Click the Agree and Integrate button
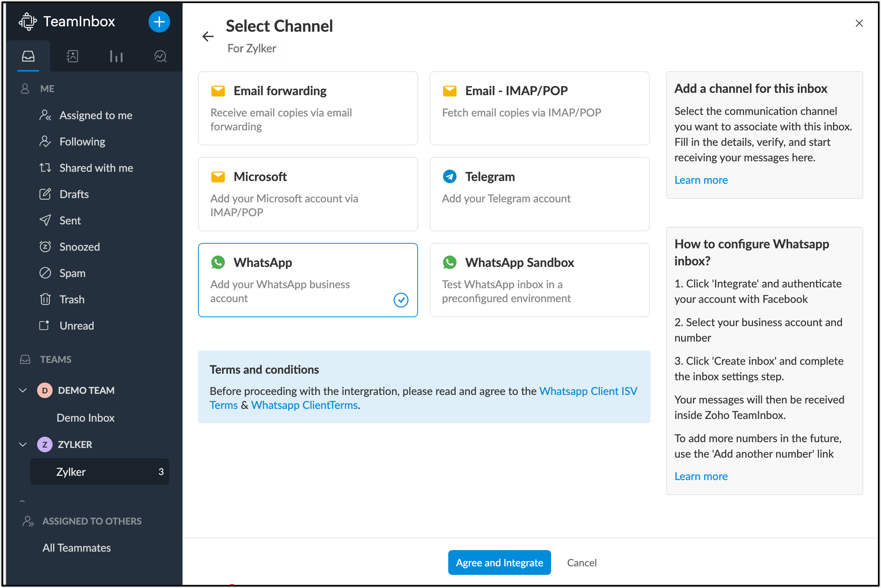 click(x=499, y=562)
